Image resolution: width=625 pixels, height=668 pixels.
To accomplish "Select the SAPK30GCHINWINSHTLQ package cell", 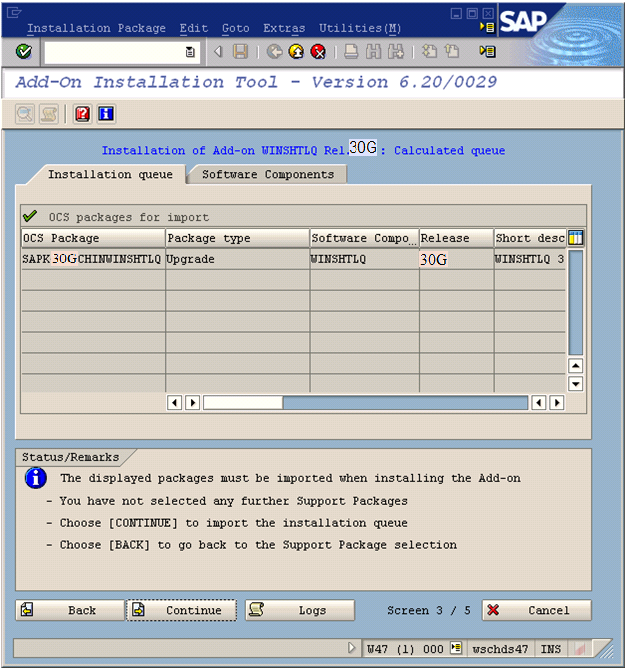I will pyautogui.click(x=93, y=259).
